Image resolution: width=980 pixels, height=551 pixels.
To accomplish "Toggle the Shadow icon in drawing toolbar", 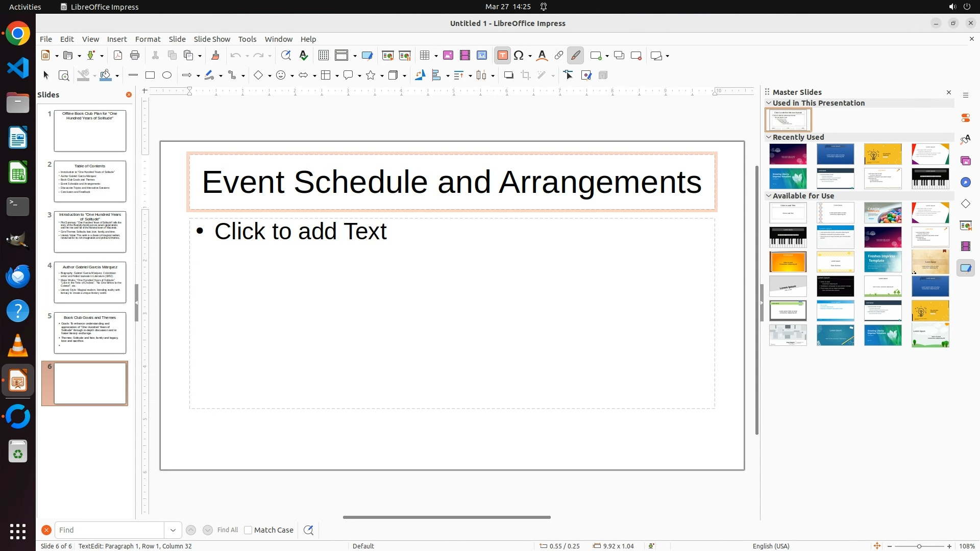I will tap(508, 76).
